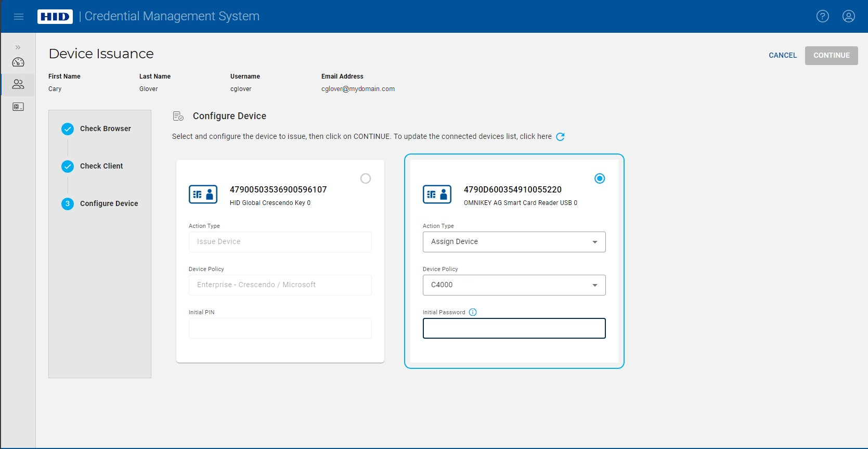Click the last name value Glover
Image resolution: width=868 pixels, height=449 pixels.
click(149, 89)
